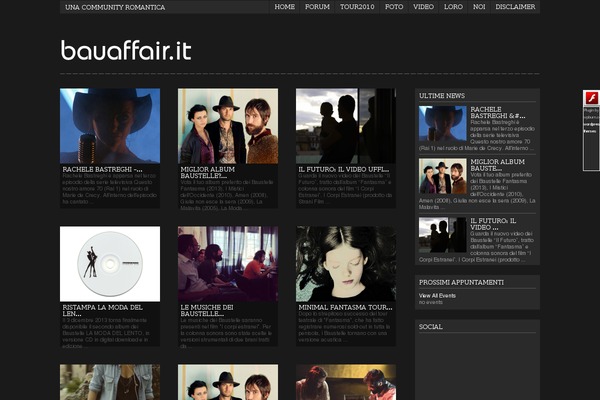600x400 pixels.
Task: Open Ultime News Rachele Bastreghi small thumbnail
Action: [442, 123]
